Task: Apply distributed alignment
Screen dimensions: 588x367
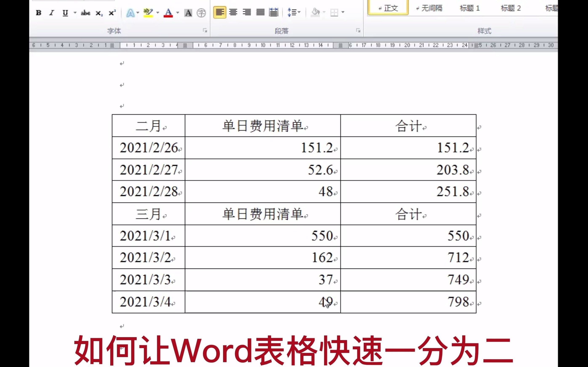Action: (x=274, y=12)
